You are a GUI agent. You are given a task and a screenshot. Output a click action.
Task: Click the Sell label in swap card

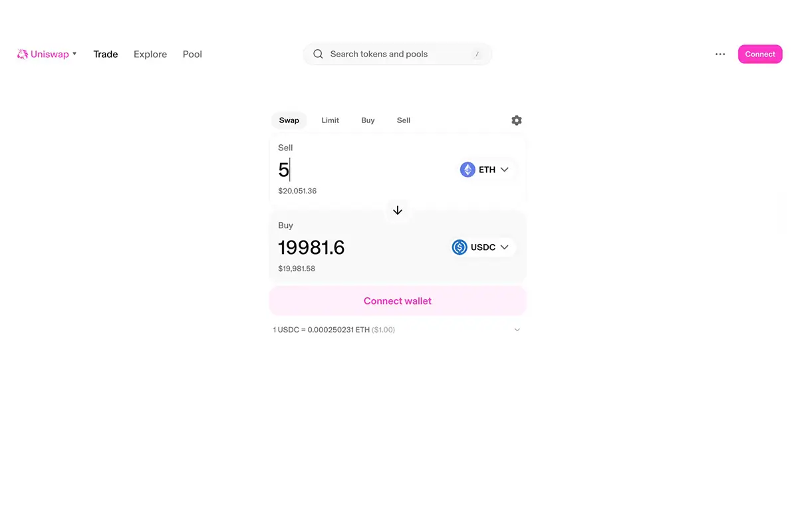(x=285, y=148)
